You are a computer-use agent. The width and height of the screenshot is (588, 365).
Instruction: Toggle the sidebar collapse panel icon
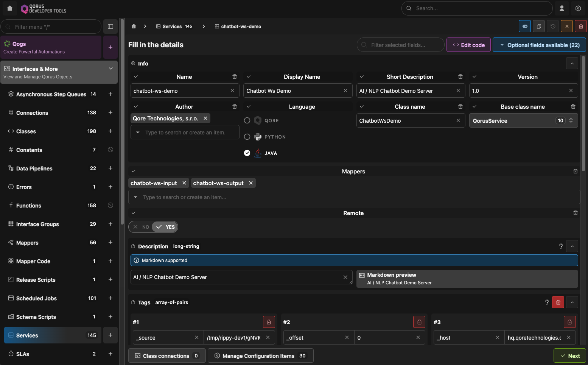(110, 27)
